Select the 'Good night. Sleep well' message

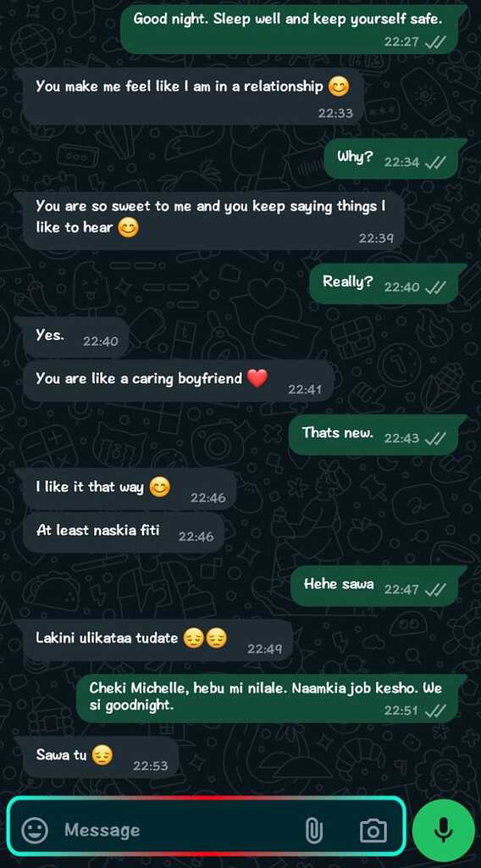pos(290,30)
